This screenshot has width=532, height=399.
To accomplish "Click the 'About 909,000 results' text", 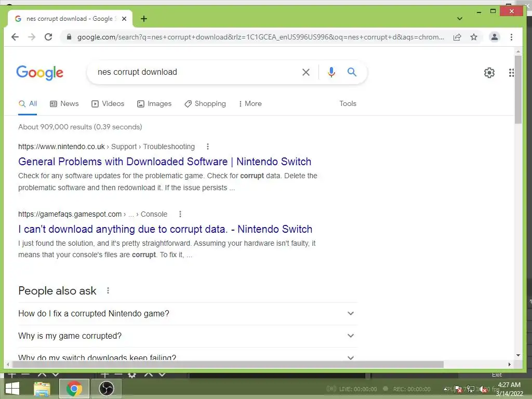I will tap(80, 127).
